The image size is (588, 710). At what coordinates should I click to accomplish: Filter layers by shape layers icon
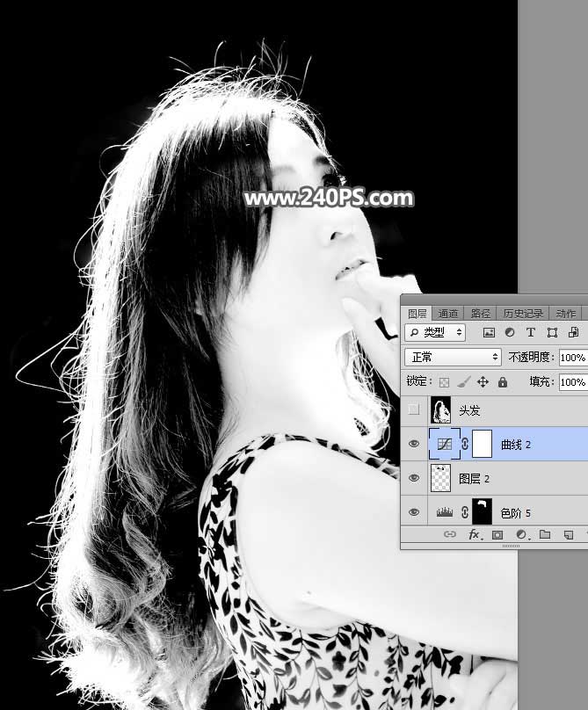tap(552, 333)
